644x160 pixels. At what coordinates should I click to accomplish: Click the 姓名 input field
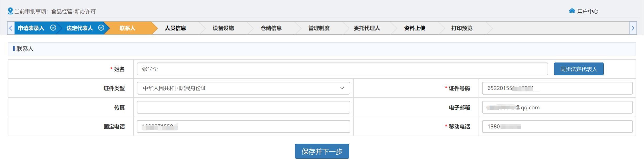[342, 69]
